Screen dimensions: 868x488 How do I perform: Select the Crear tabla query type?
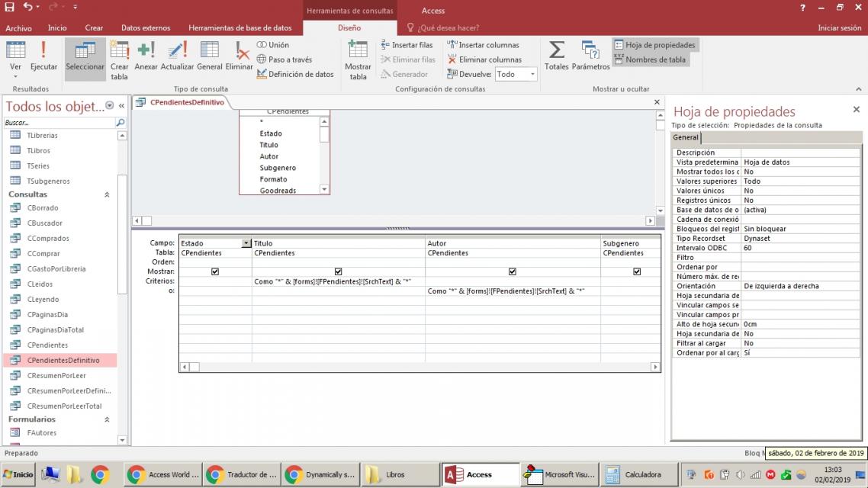tap(120, 59)
